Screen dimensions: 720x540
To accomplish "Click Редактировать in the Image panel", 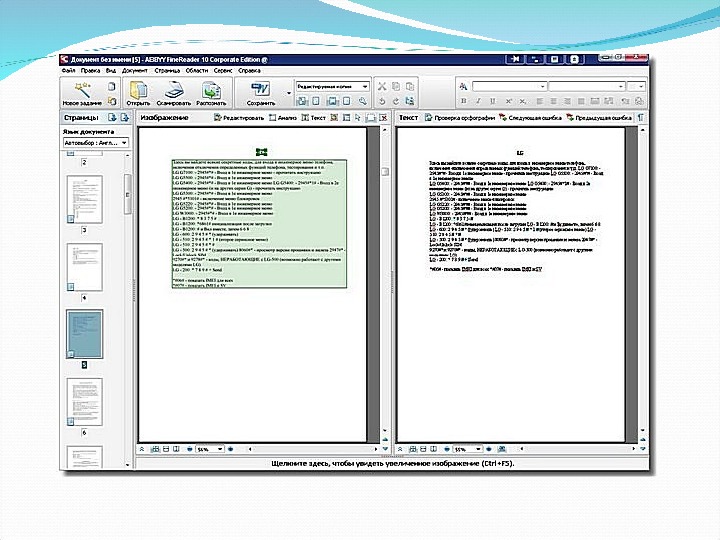I will (x=239, y=118).
